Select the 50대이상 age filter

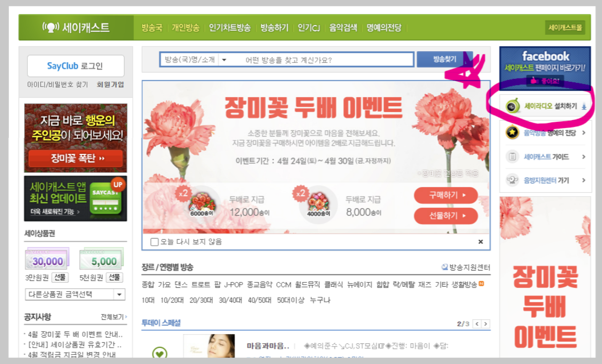[291, 300]
